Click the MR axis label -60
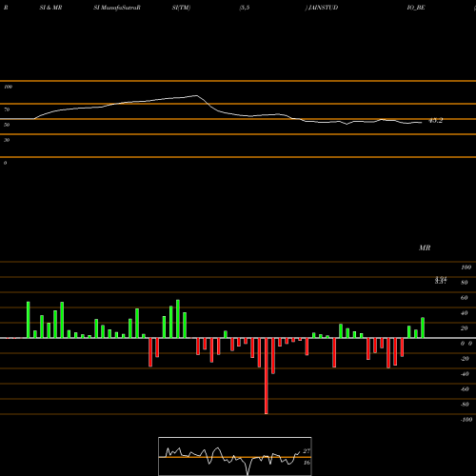The width and height of the screenshot is (476, 476). click(x=465, y=389)
